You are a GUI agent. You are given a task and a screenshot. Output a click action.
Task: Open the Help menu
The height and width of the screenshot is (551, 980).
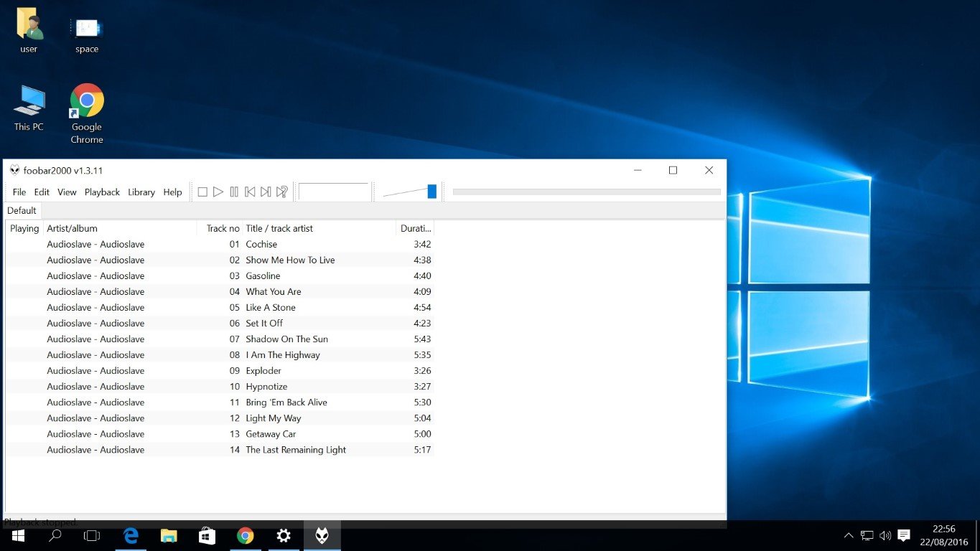pos(172,192)
